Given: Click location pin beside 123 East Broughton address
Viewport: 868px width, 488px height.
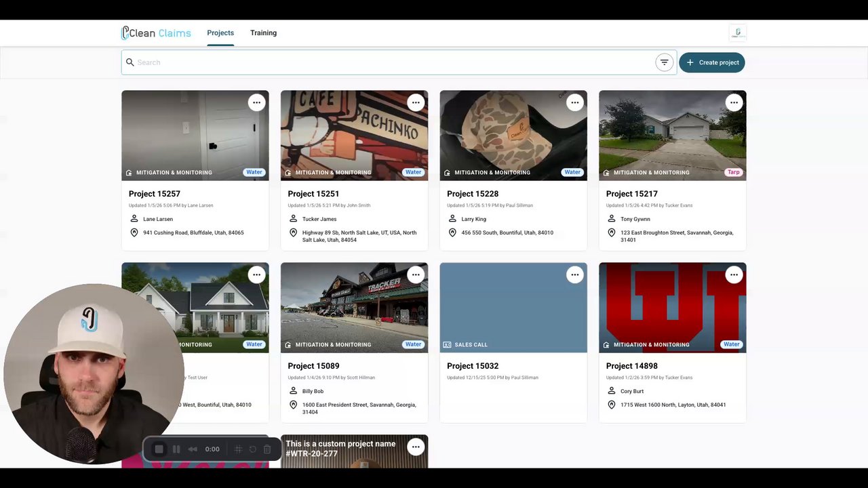Looking at the screenshot, I should tap(612, 232).
